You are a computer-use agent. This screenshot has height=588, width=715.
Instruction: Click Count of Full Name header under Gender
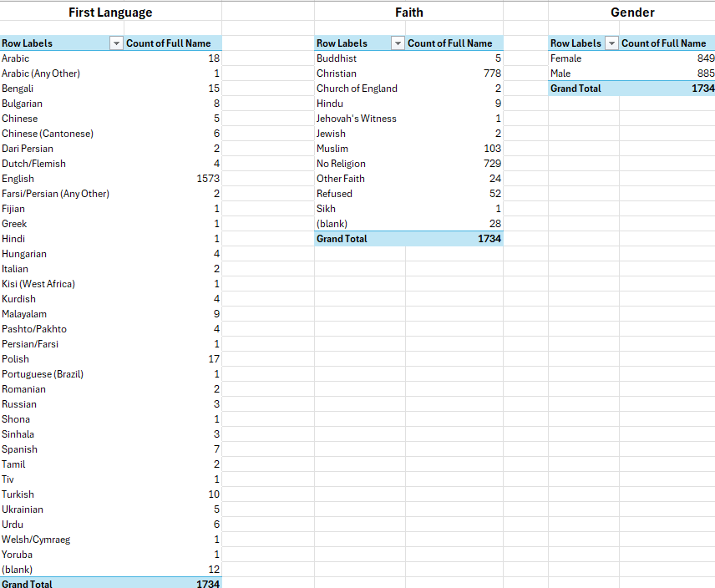pos(663,43)
